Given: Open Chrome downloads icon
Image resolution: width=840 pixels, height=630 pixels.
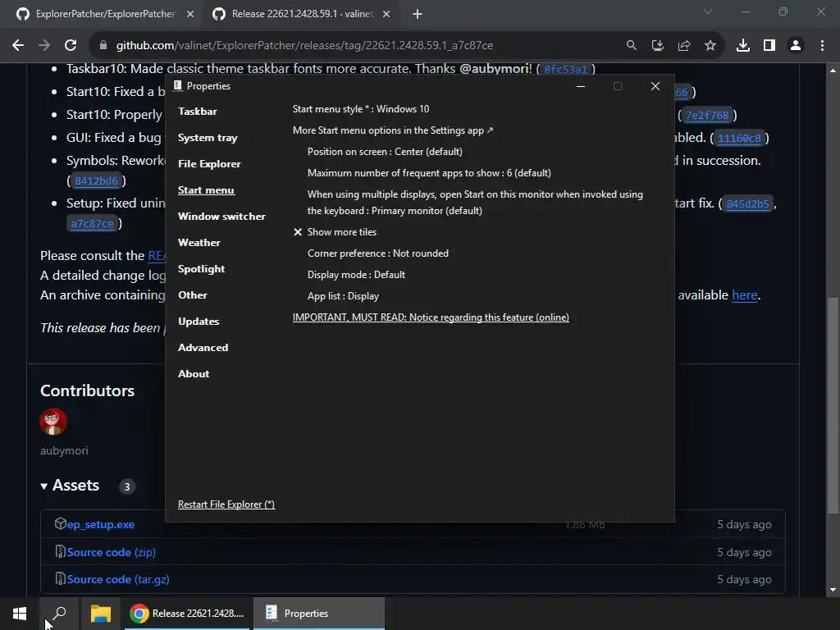Looking at the screenshot, I should [743, 46].
